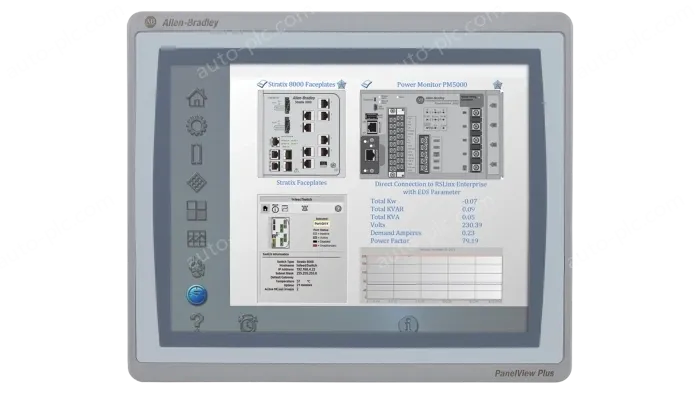Tap top arrow button on PM5000 side strip
The image size is (700, 394).
pyautogui.click(x=493, y=105)
